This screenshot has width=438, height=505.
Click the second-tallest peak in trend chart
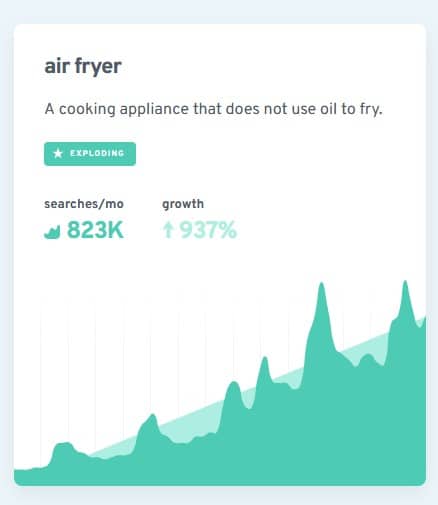(322, 290)
